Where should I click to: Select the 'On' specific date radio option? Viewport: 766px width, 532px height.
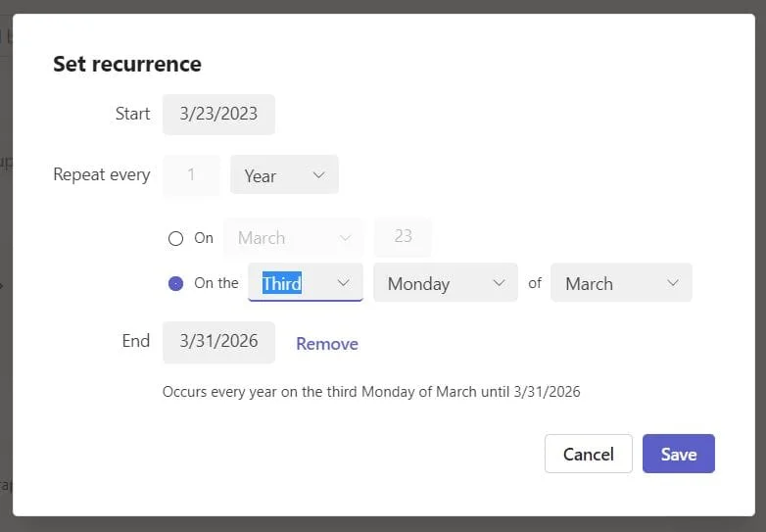tap(176, 238)
